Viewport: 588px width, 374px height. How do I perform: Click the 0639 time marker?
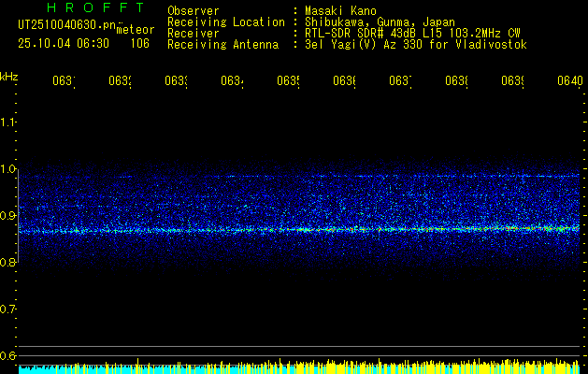click(512, 81)
